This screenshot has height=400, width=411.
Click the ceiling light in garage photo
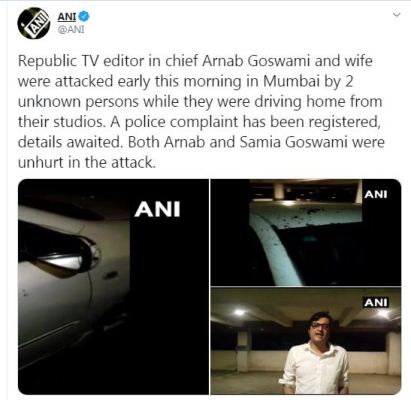tap(239, 312)
